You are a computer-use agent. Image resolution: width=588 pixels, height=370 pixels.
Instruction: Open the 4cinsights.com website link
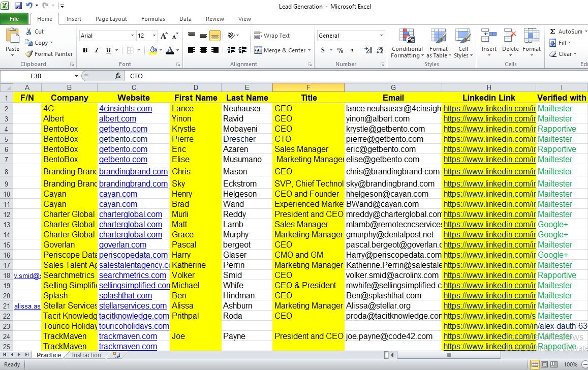[x=125, y=109]
